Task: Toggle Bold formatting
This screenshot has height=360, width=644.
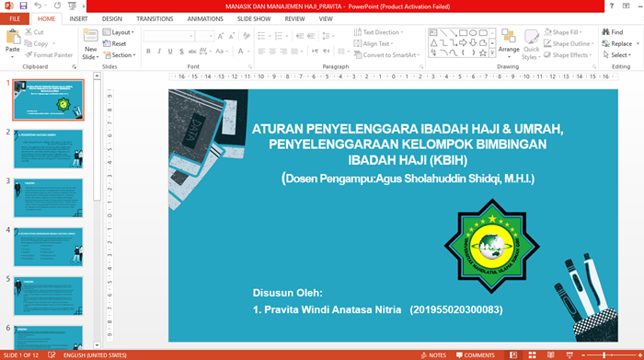Action: [x=148, y=52]
